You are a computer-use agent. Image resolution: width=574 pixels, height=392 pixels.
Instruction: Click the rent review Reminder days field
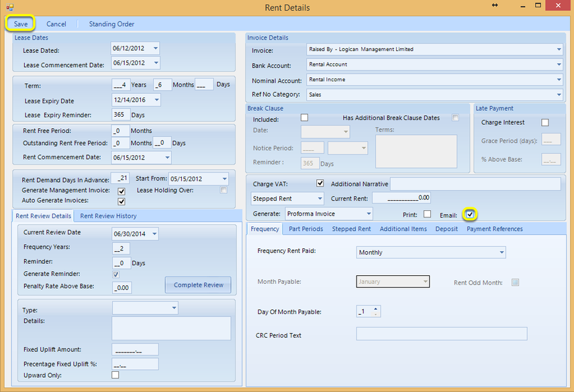click(121, 263)
